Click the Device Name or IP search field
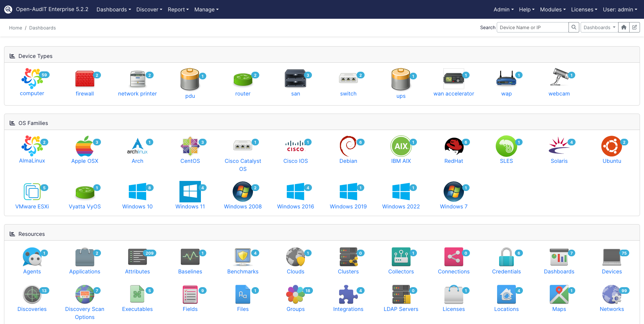Screen dimensions: 644x324 click(532, 27)
